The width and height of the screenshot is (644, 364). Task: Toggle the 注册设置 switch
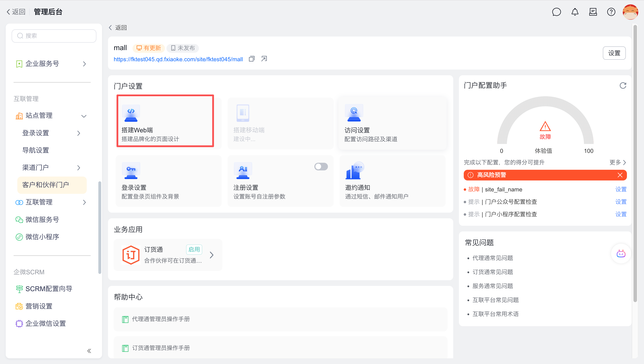click(x=321, y=166)
